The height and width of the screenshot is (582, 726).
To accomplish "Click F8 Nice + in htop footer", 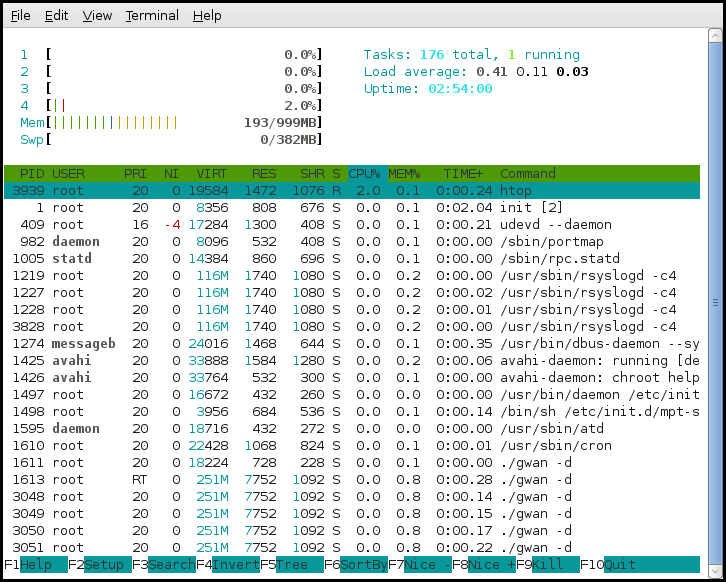I will click(484, 565).
